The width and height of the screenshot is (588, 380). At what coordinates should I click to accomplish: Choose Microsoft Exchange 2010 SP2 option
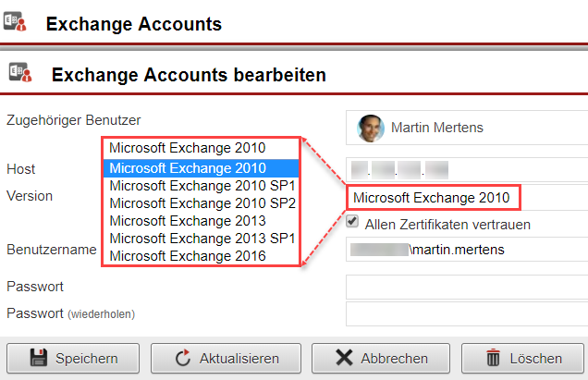pyautogui.click(x=202, y=203)
